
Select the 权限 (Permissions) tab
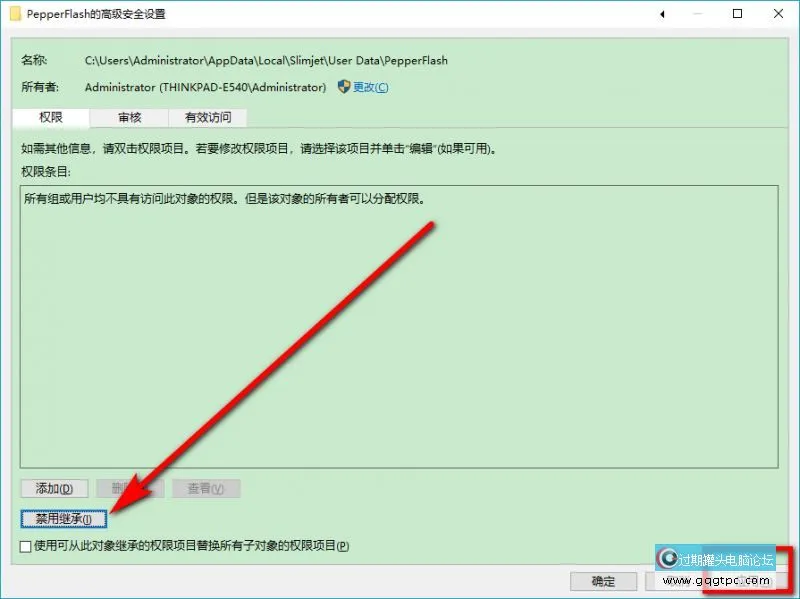tap(51, 117)
